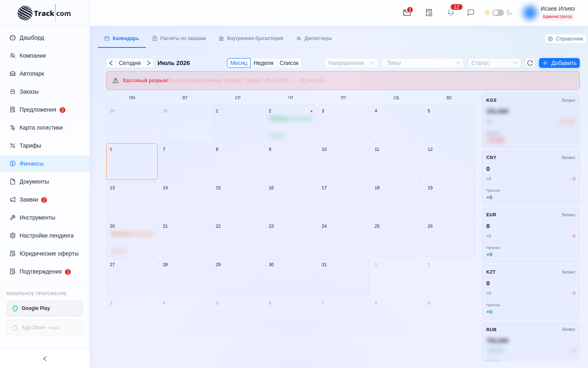The width and height of the screenshot is (588, 368).
Task: Switch to the Диспетчеры tab
Action: tap(314, 38)
